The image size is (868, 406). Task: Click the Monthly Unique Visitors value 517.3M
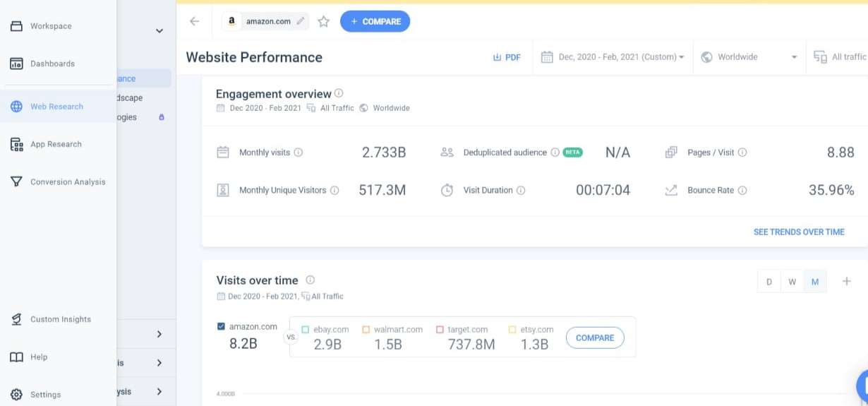(x=382, y=190)
